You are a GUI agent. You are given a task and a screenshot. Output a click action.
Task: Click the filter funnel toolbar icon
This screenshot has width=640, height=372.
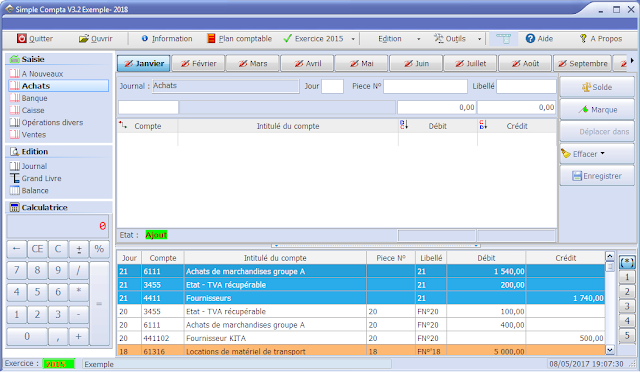pos(503,39)
